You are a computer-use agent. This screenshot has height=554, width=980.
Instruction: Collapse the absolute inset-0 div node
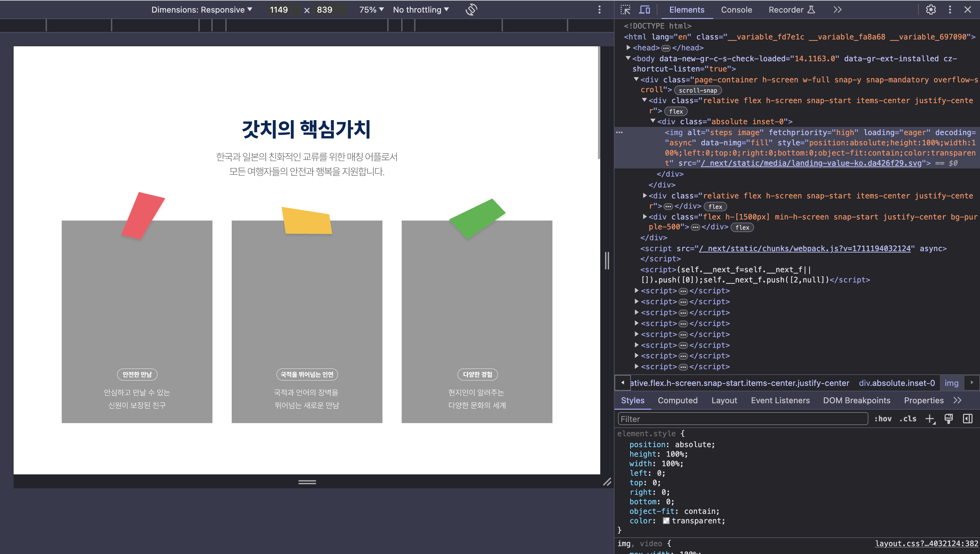(653, 121)
